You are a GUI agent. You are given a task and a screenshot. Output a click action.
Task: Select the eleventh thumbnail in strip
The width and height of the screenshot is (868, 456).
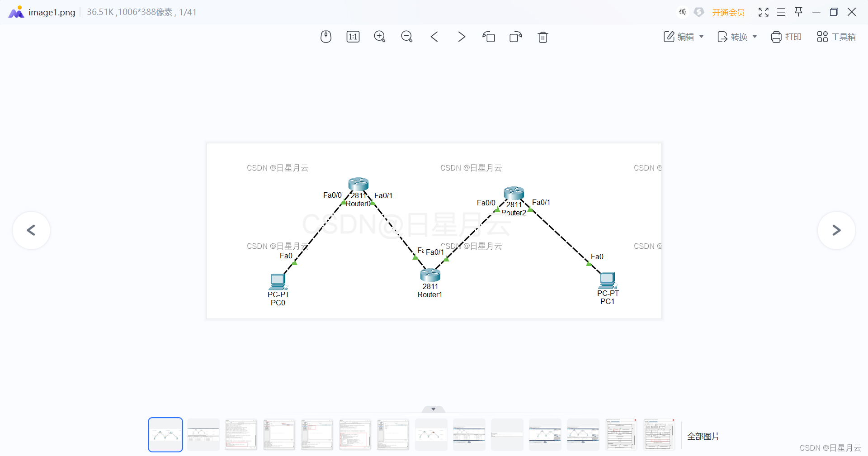tap(545, 435)
